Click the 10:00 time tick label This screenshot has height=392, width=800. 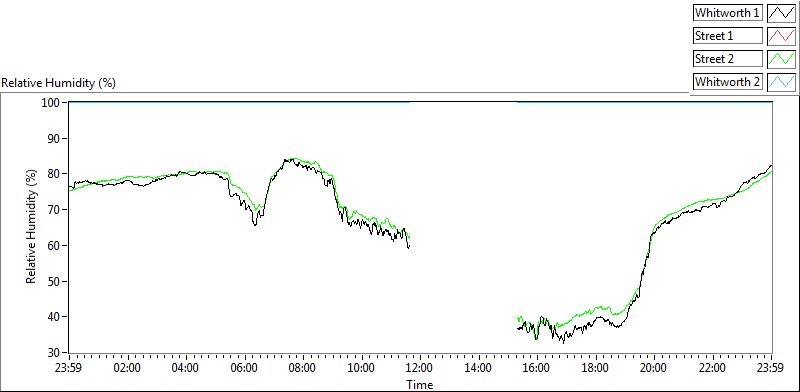(x=362, y=368)
